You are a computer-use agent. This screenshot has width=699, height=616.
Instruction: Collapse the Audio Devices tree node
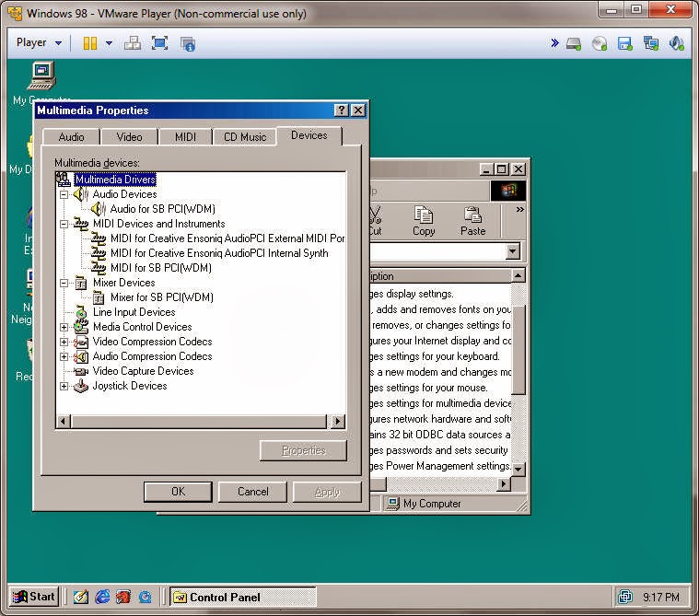tap(64, 194)
